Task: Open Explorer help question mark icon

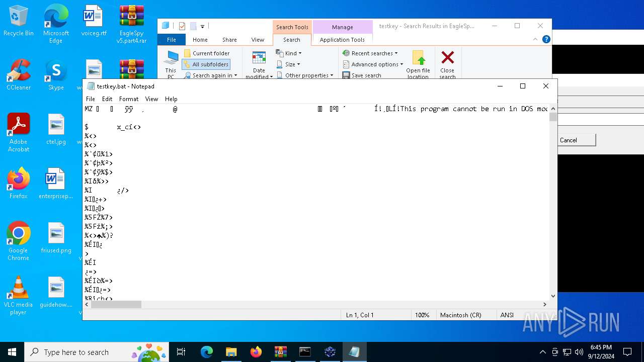Action: [546, 39]
